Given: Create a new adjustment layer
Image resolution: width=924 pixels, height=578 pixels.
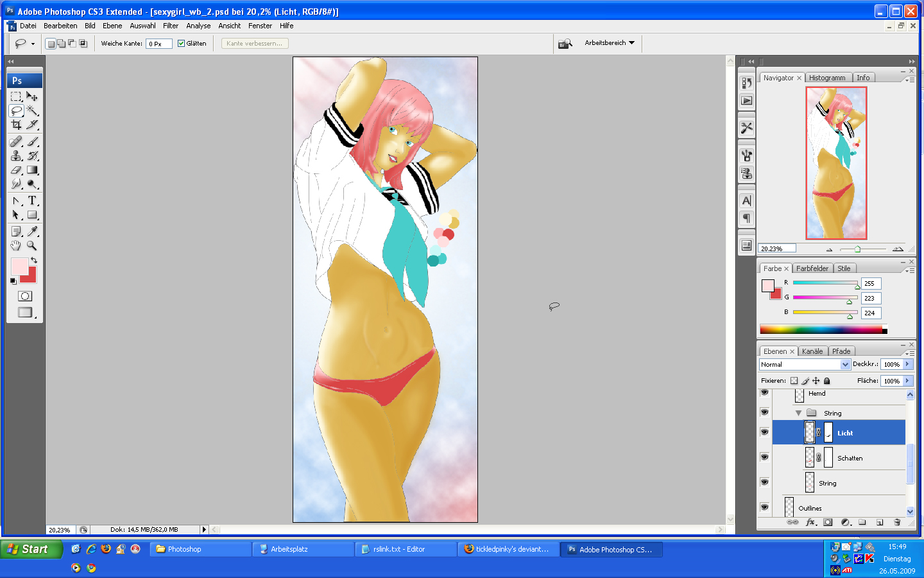Looking at the screenshot, I should 846,522.
